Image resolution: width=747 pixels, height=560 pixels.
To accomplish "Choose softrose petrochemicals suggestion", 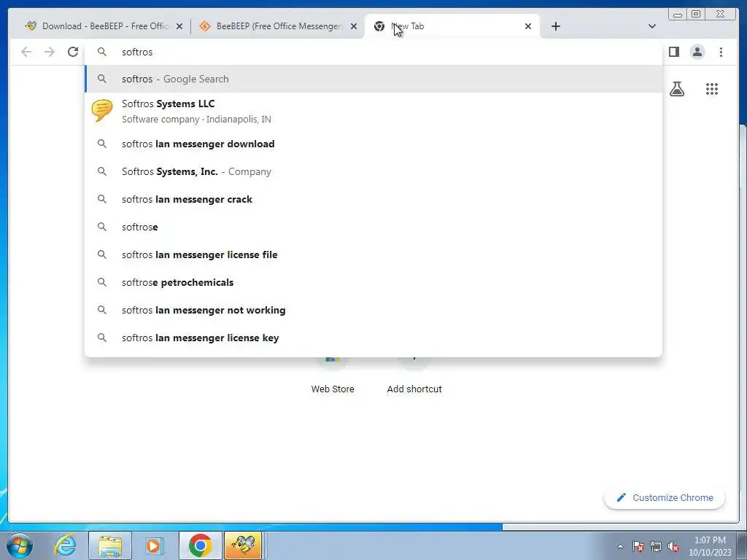I will tap(373, 282).
